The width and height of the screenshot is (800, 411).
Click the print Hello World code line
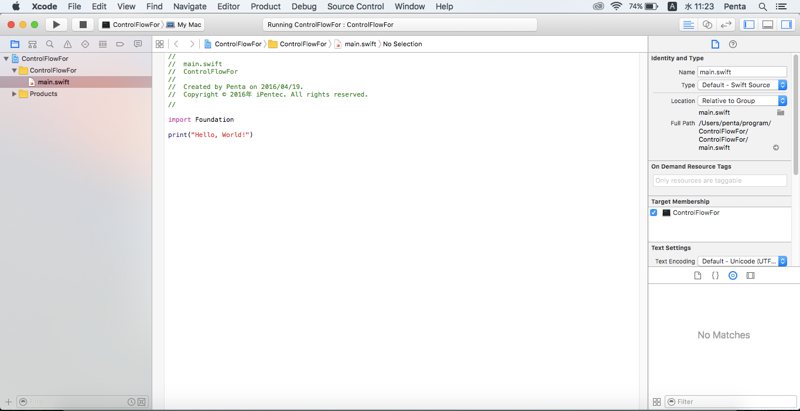210,135
